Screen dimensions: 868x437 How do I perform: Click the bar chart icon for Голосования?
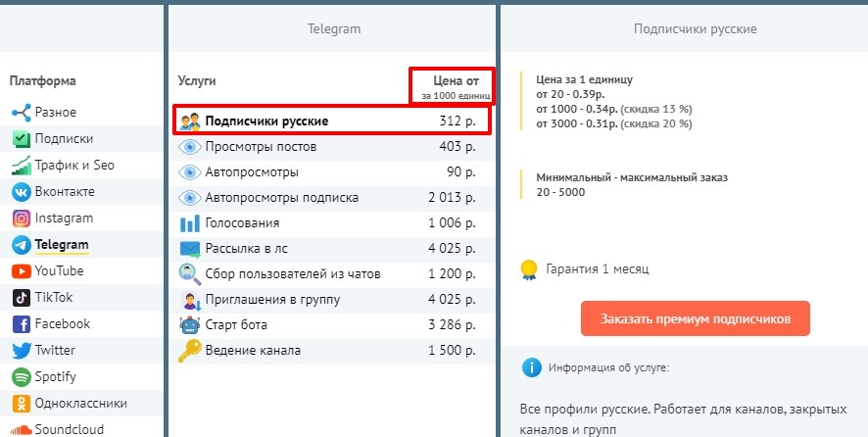(x=190, y=223)
